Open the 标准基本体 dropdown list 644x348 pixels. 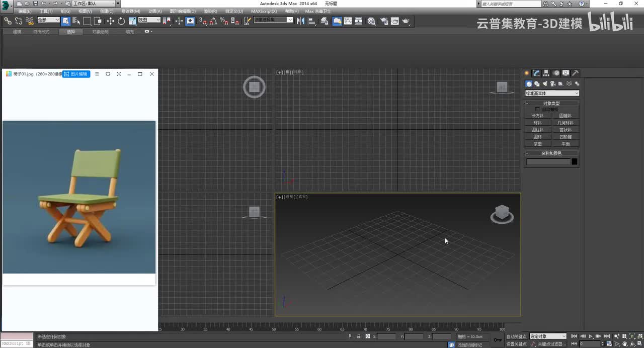(552, 93)
